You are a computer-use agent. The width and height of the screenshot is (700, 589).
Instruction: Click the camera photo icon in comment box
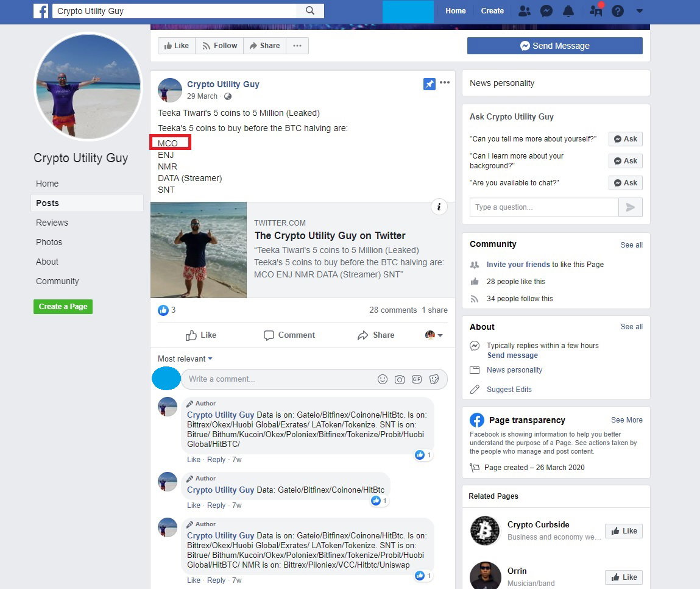[x=400, y=379]
